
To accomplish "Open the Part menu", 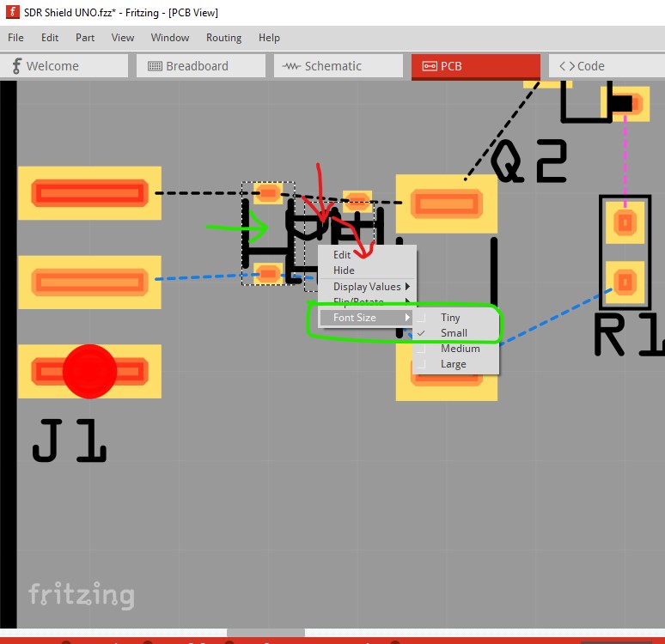I will [85, 38].
